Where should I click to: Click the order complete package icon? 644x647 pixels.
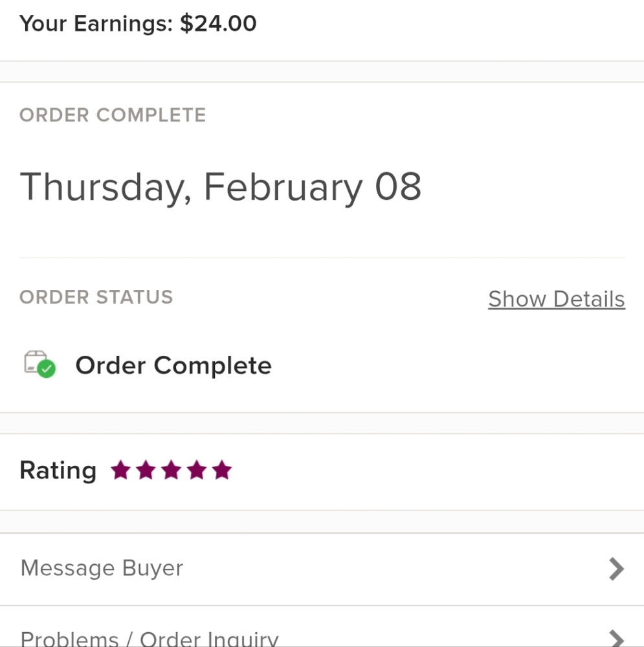[39, 364]
